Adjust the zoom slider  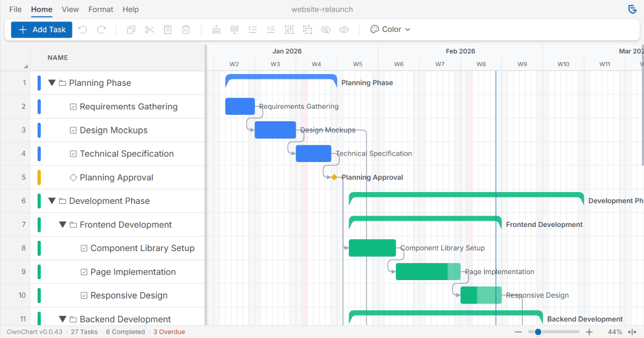537,332
